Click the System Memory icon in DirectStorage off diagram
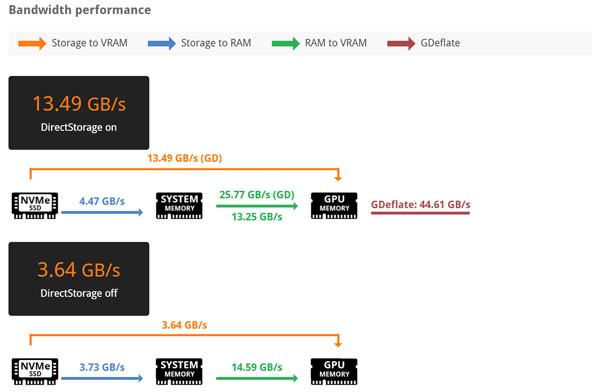The width and height of the screenshot is (600, 392). 179,371
